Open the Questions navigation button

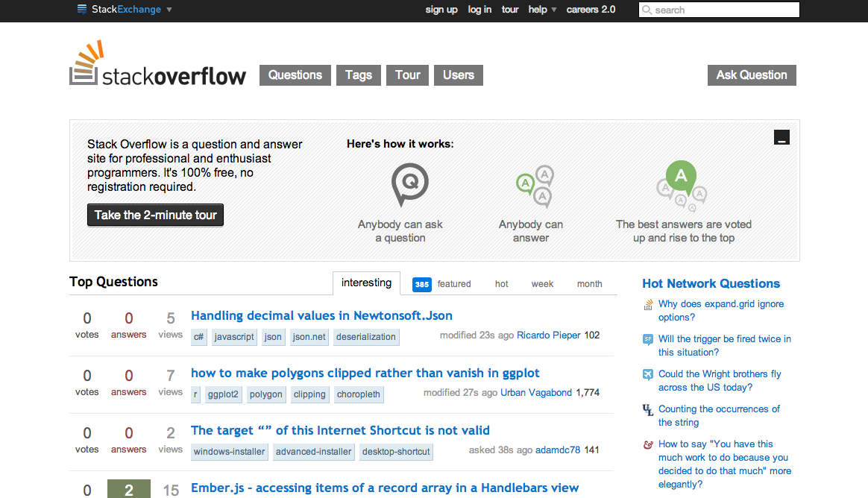click(295, 75)
